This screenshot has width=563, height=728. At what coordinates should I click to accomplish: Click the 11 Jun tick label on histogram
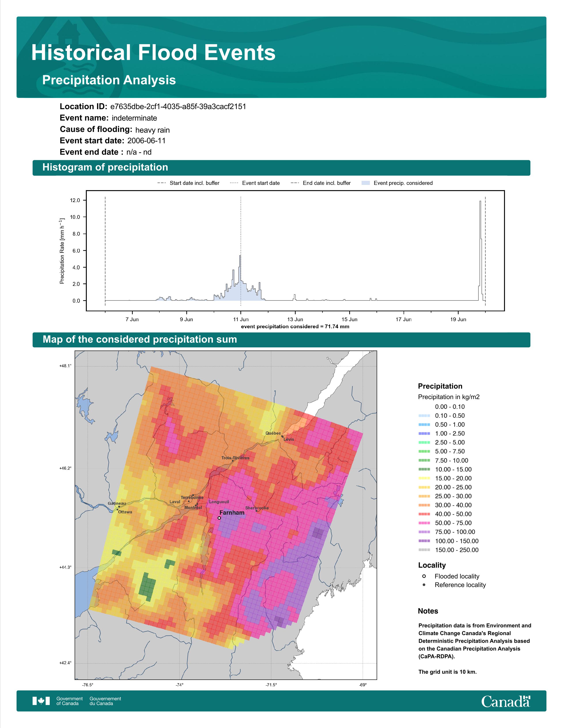[x=241, y=319]
